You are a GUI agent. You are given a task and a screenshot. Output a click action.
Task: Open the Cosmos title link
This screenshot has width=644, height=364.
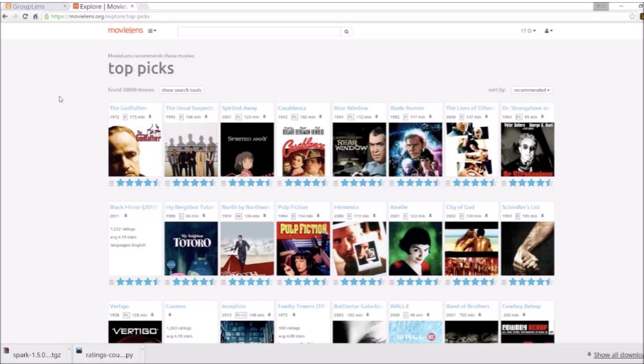176,306
